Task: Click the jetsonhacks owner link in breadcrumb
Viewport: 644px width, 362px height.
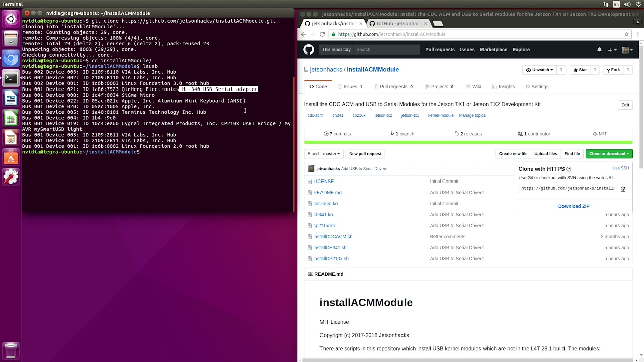Action: click(x=326, y=70)
